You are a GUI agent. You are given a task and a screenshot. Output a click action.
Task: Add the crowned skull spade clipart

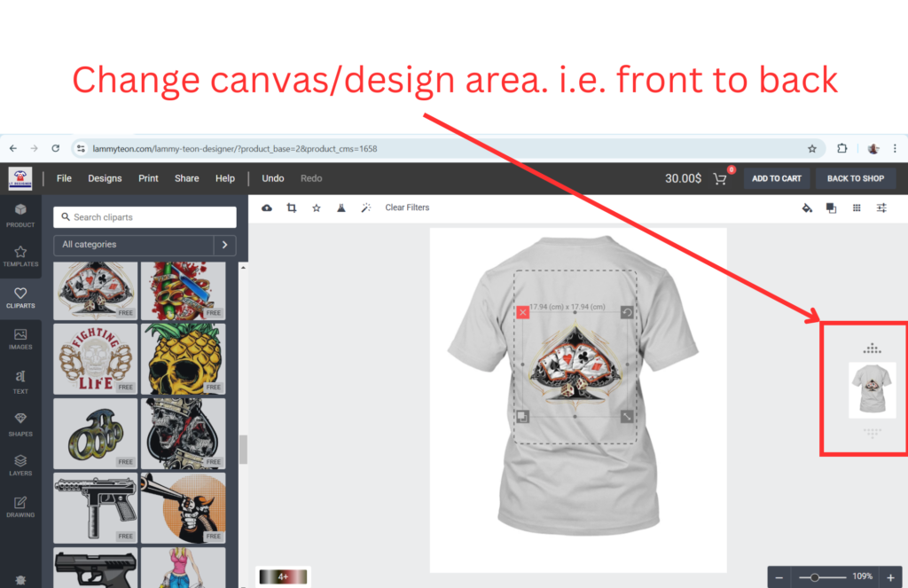(183, 434)
